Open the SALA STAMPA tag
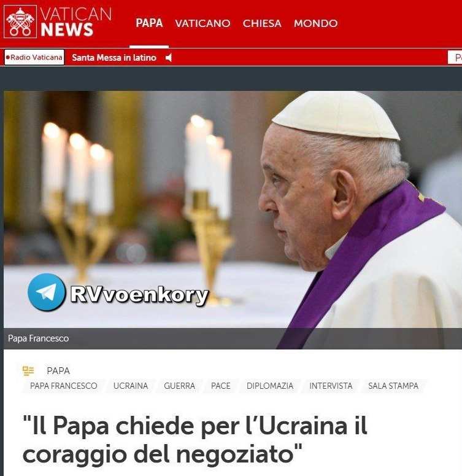 click(393, 386)
